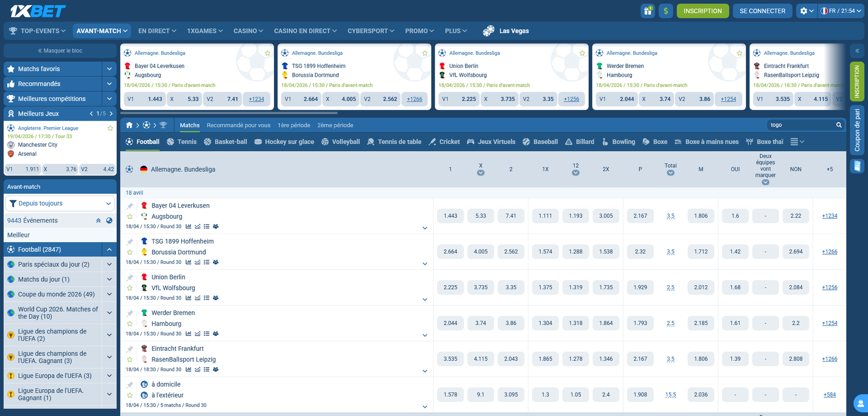Favorite the TSG 1899 Hoffenheim top card star
Screen dimensions: 868x416
click(x=425, y=53)
